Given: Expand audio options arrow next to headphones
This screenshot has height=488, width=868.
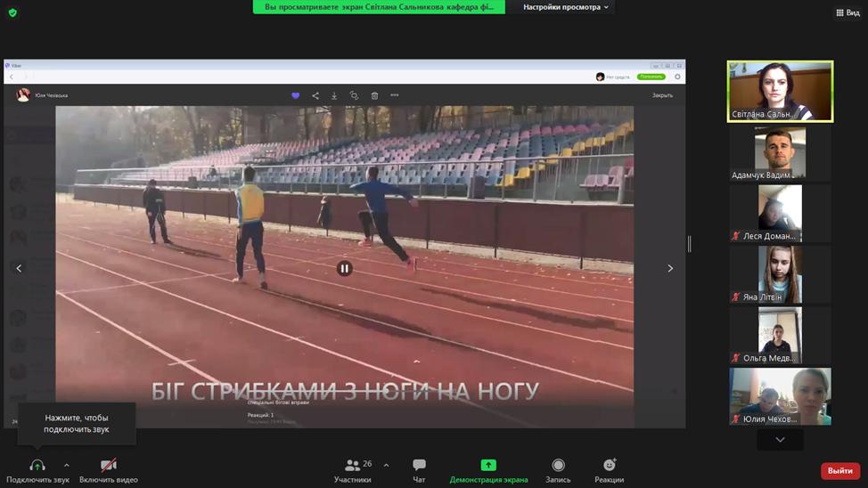Looking at the screenshot, I should 66,465.
